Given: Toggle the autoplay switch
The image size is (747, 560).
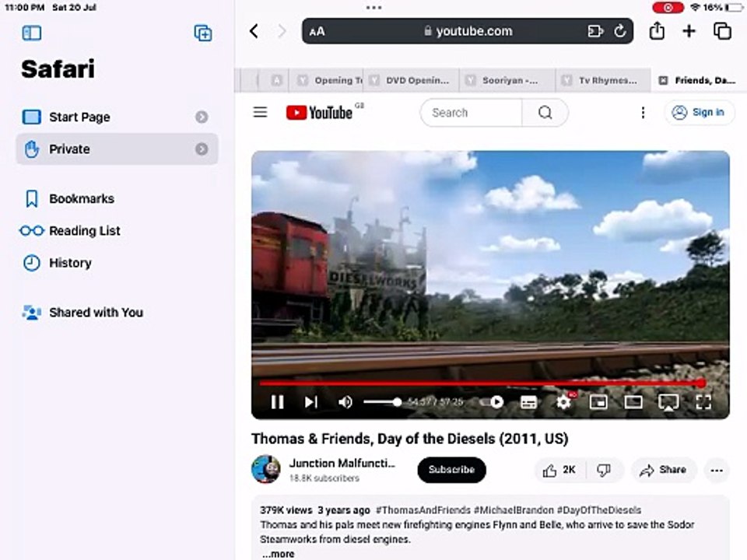Looking at the screenshot, I should 492,402.
